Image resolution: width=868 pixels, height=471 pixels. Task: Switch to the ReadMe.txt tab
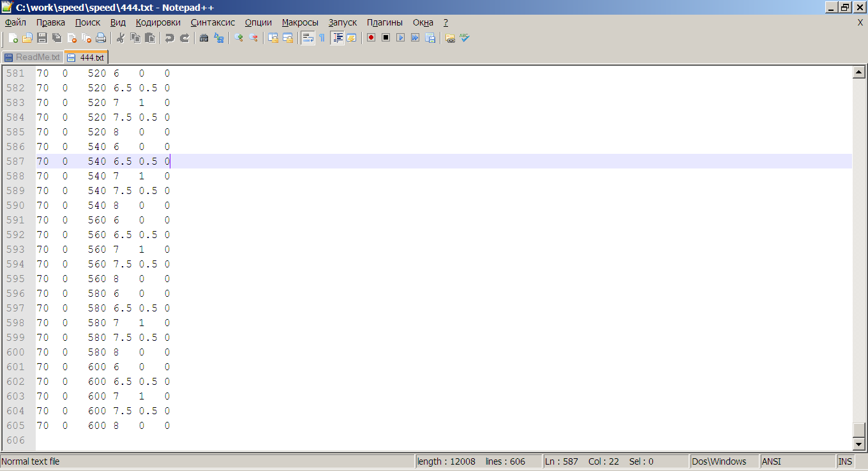[x=33, y=57]
